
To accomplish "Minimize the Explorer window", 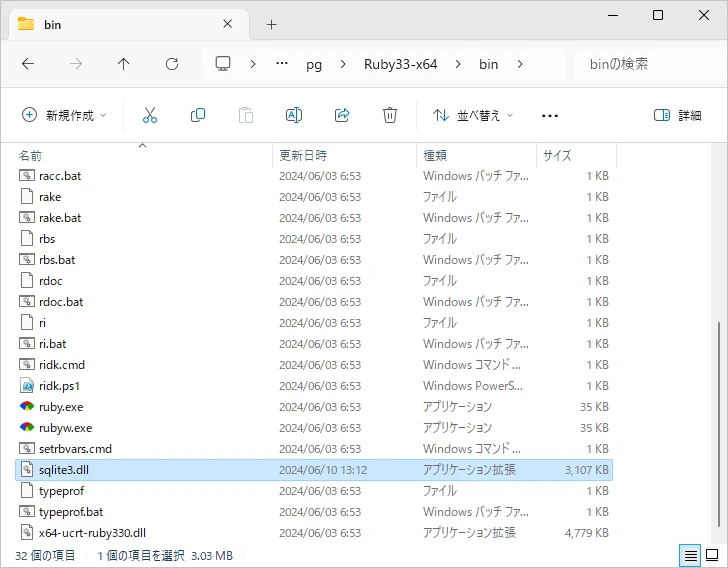I will (613, 15).
